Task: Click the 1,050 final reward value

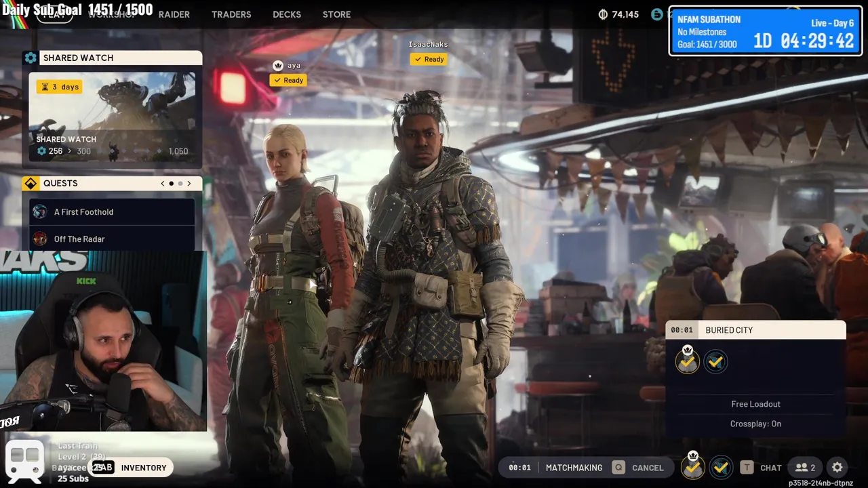Action: [178, 151]
